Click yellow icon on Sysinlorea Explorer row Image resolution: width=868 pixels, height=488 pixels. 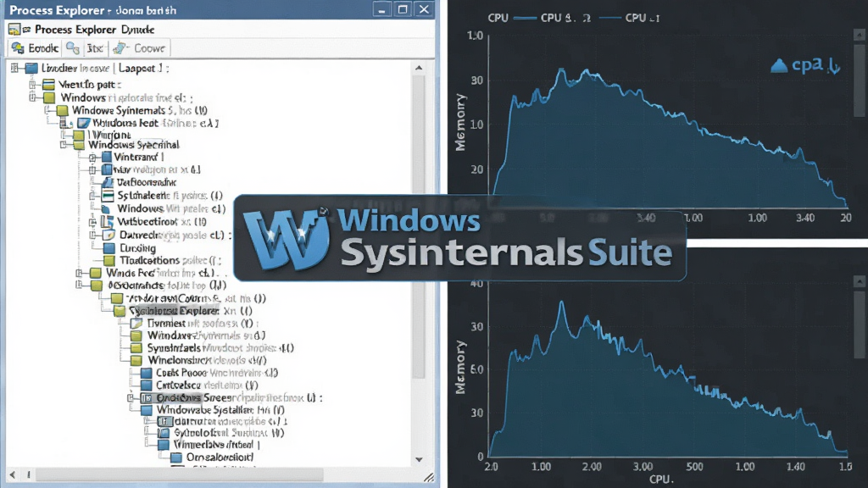click(x=120, y=311)
